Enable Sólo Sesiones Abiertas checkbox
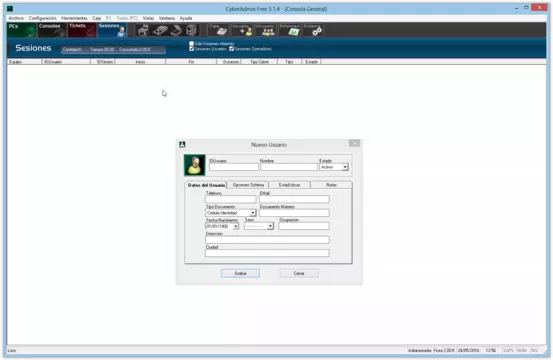553x360 pixels. point(192,43)
